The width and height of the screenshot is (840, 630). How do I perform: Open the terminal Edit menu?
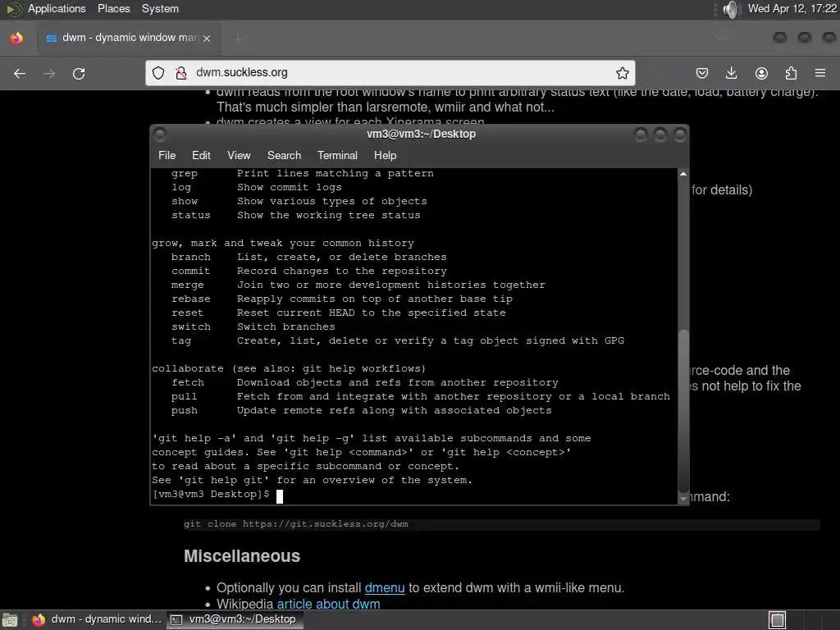click(x=201, y=155)
